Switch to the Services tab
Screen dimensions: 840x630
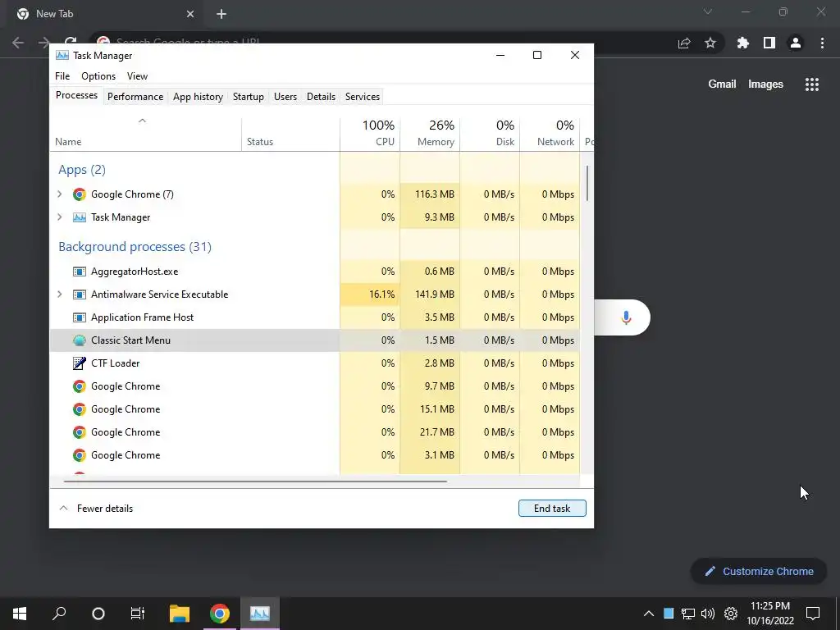coord(362,97)
